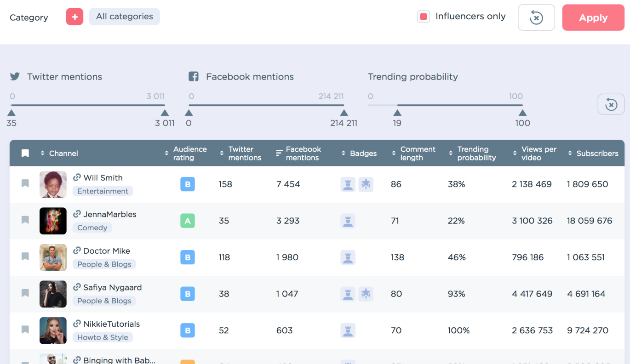This screenshot has height=364, width=630.
Task: Bookmark the JennaMarbles channel row
Action: pos(25,220)
